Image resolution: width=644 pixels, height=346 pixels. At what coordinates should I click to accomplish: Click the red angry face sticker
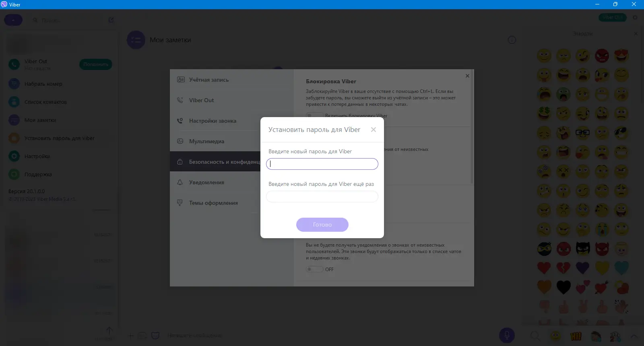click(602, 55)
